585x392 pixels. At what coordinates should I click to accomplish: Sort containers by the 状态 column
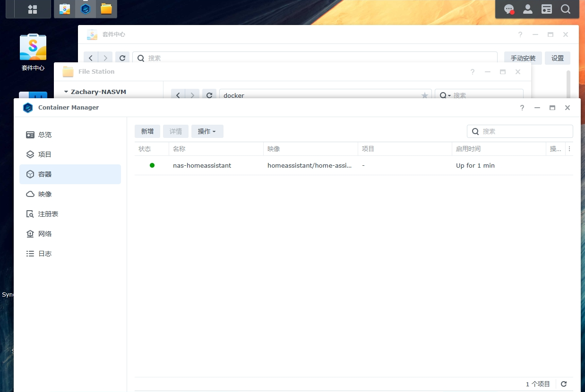coord(152,149)
